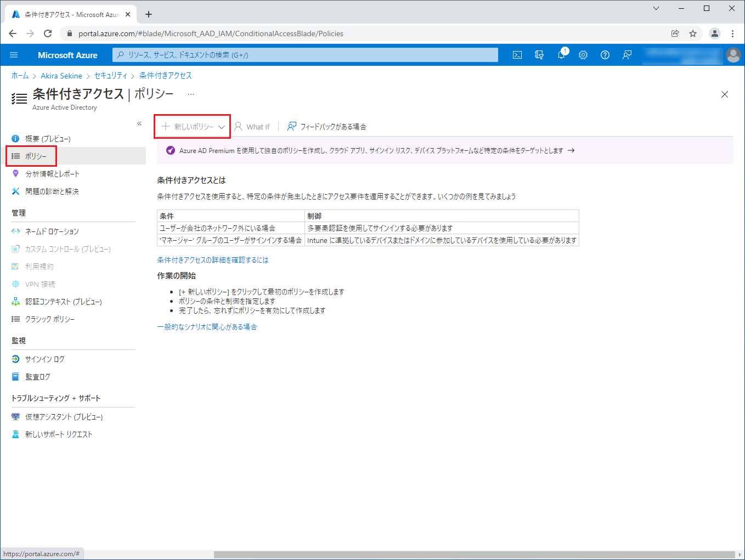Screen dimensions: 745x560
Task: Open the Chrome profile icon
Action: pyautogui.click(x=714, y=33)
